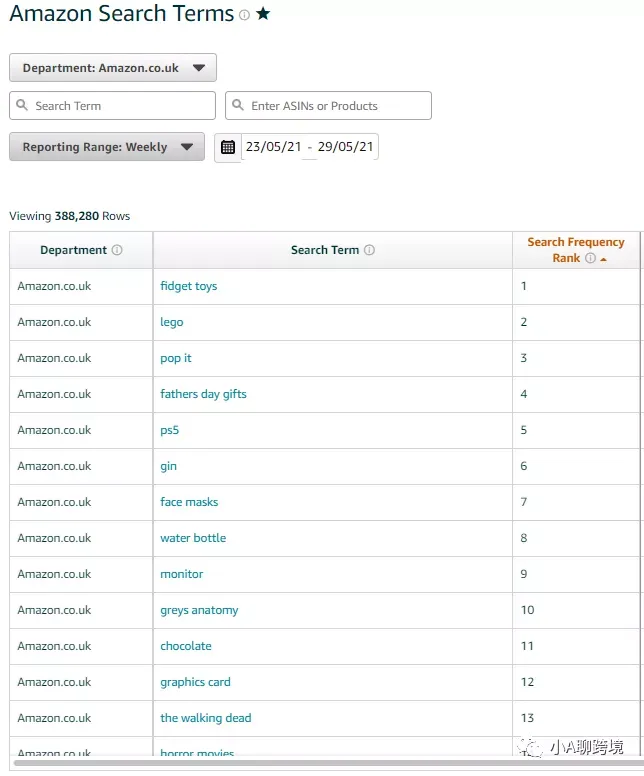Open the Department: Amazon.co.uk dropdown
644x776 pixels.
coord(113,68)
